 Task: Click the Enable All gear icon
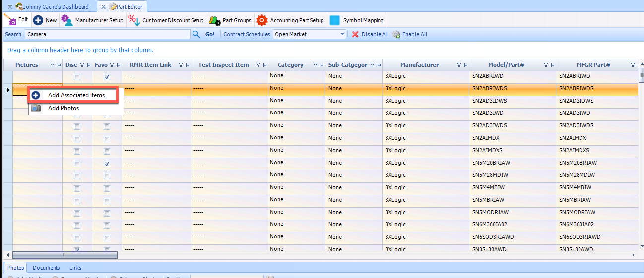(396, 34)
